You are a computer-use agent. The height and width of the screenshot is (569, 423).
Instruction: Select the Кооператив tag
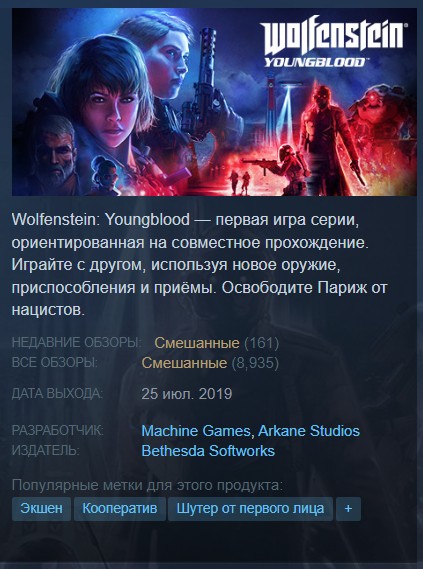click(x=120, y=509)
